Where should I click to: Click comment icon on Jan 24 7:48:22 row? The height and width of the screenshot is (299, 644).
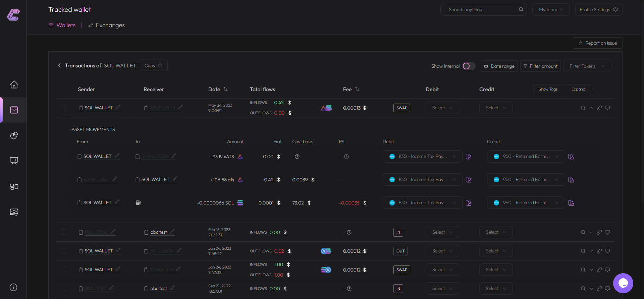pyautogui.click(x=607, y=251)
